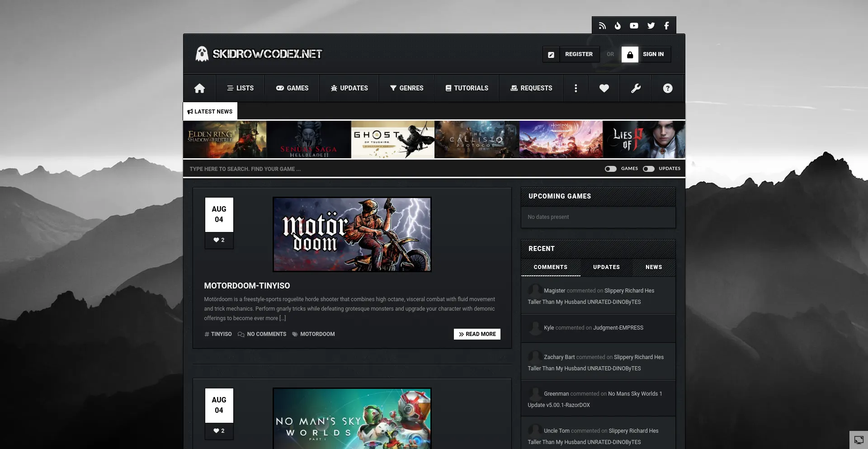Click commenter name Magister

554,291
